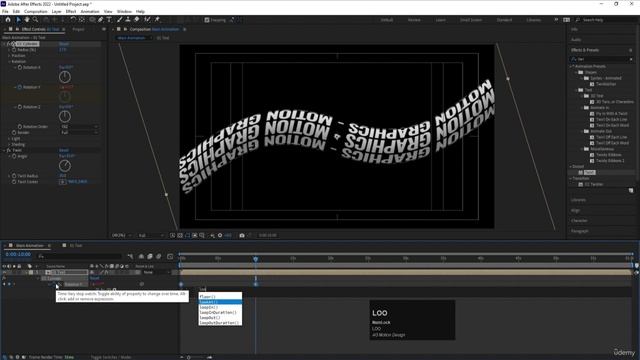Click Toggle Switches / Modes button
Image resolution: width=640 pixels, height=360 pixels.
[x=111, y=357]
